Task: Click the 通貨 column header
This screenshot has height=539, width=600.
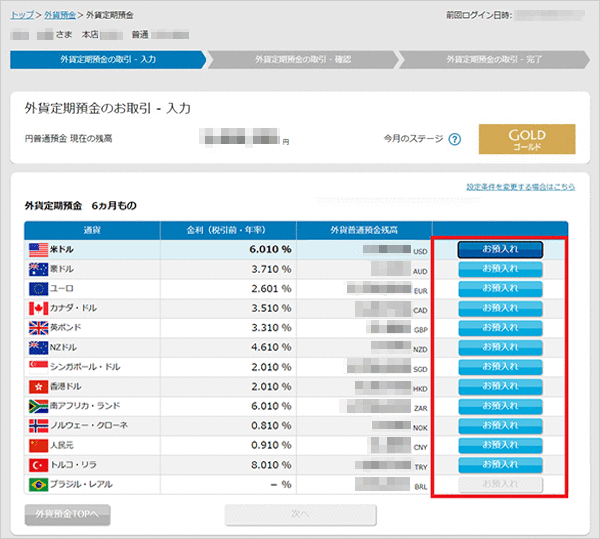Action: [92, 230]
